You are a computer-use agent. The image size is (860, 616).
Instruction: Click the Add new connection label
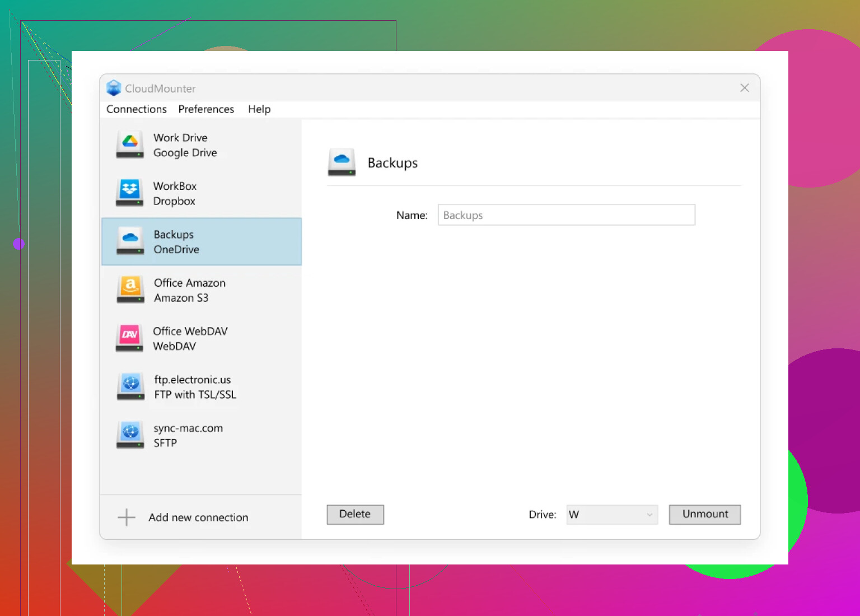point(198,517)
